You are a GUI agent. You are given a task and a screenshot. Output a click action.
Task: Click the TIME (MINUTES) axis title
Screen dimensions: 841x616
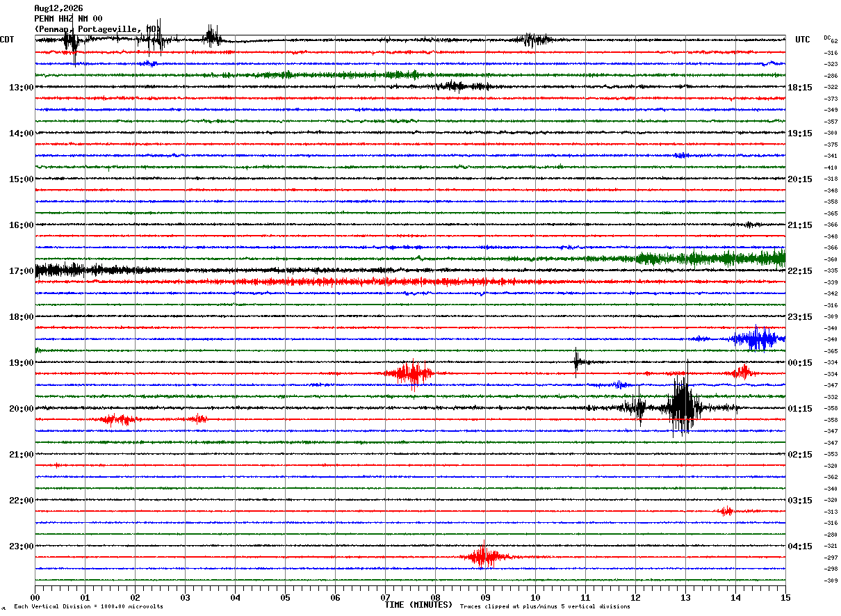(x=418, y=605)
